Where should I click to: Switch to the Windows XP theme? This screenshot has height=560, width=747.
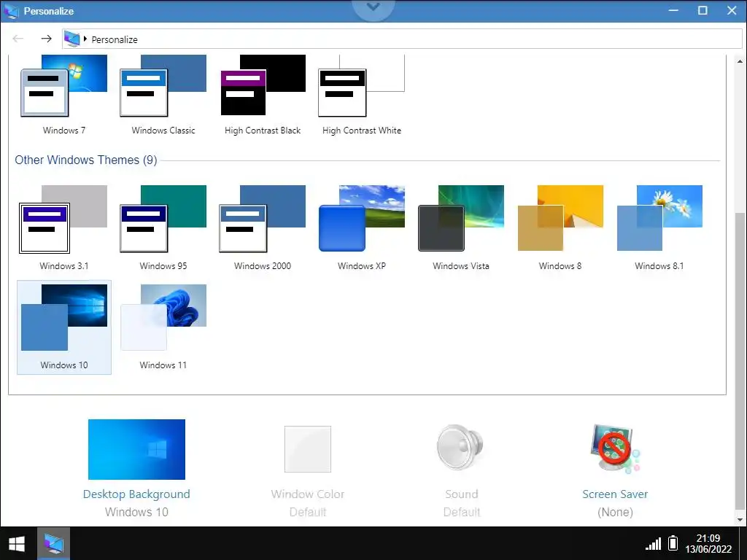coord(362,219)
